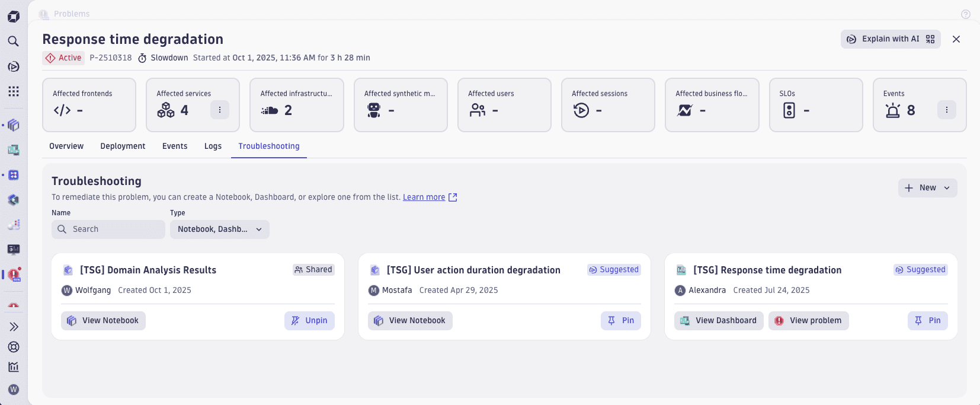The width and height of the screenshot is (980, 405).
Task: Open the support lifebuoy icon in the sidebar
Action: click(x=14, y=347)
